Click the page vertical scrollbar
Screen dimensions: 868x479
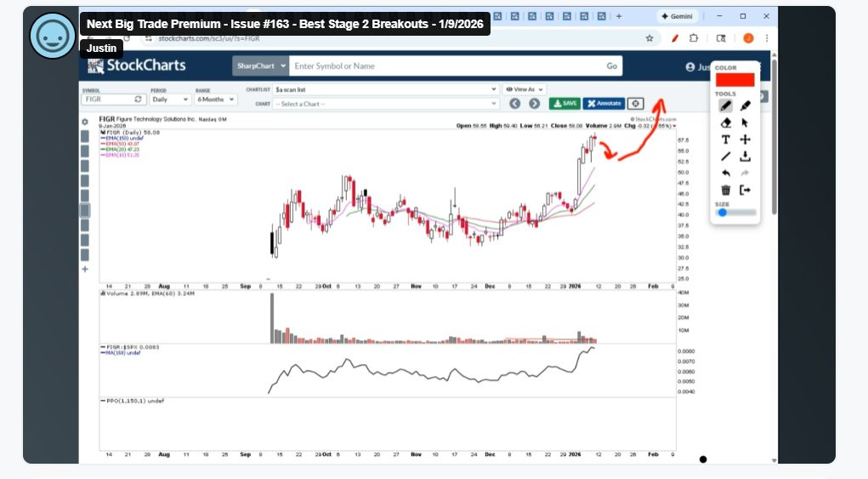pos(774,135)
